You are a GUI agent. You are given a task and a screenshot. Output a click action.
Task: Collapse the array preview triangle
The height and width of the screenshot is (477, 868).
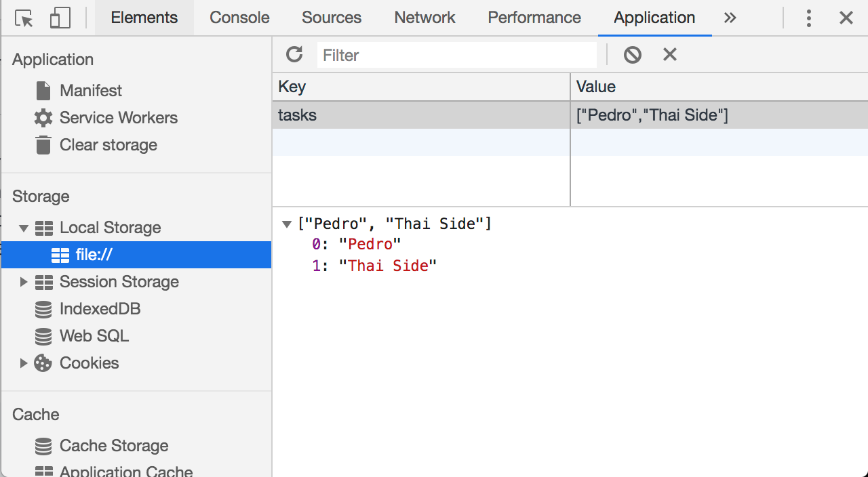pos(286,224)
